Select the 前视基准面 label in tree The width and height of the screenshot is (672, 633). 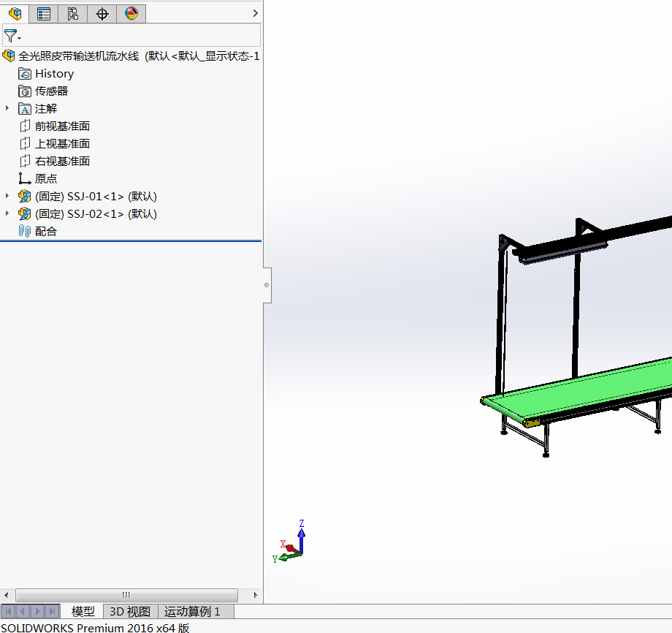pyautogui.click(x=63, y=126)
